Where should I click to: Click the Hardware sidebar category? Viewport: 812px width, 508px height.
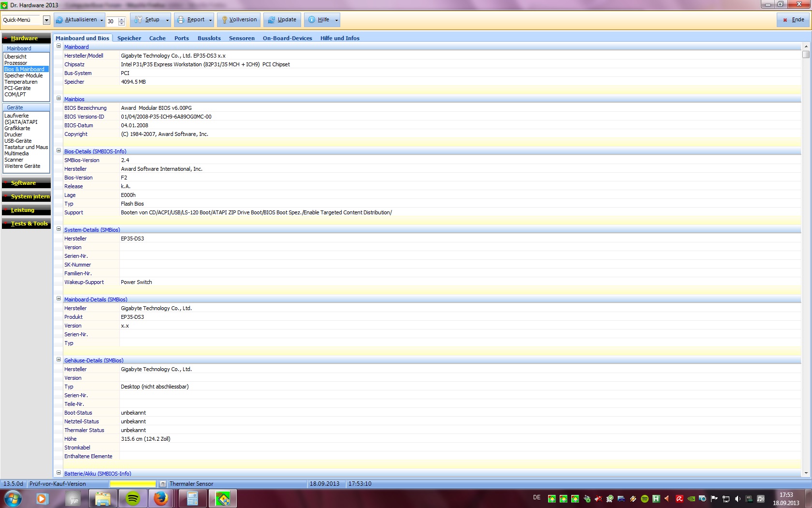click(26, 38)
